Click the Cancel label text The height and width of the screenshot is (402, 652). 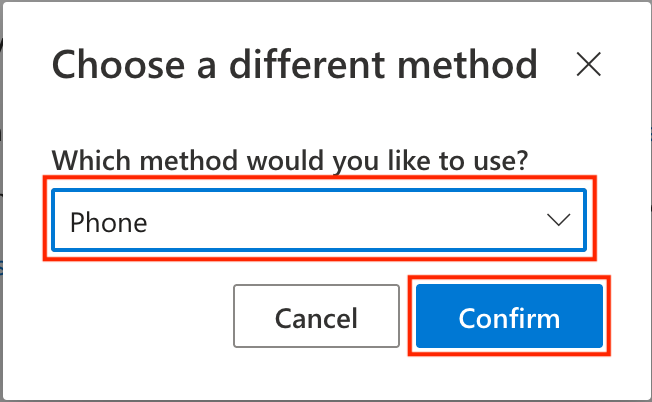[316, 318]
